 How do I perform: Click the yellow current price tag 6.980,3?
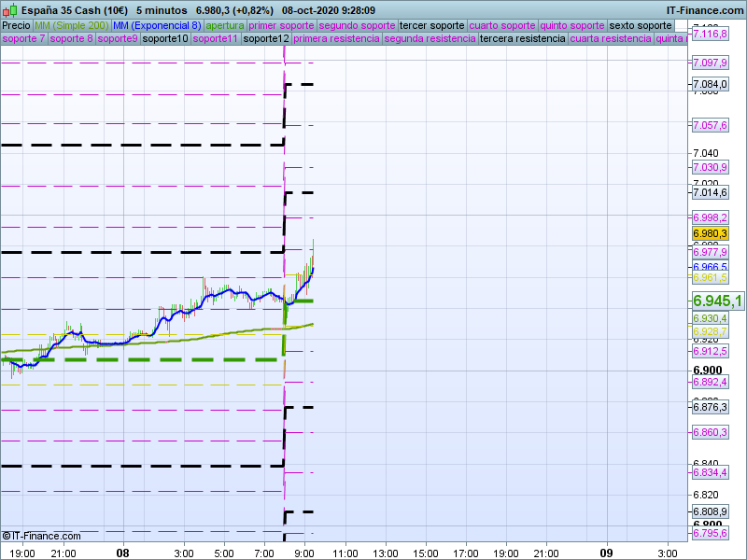coord(709,233)
